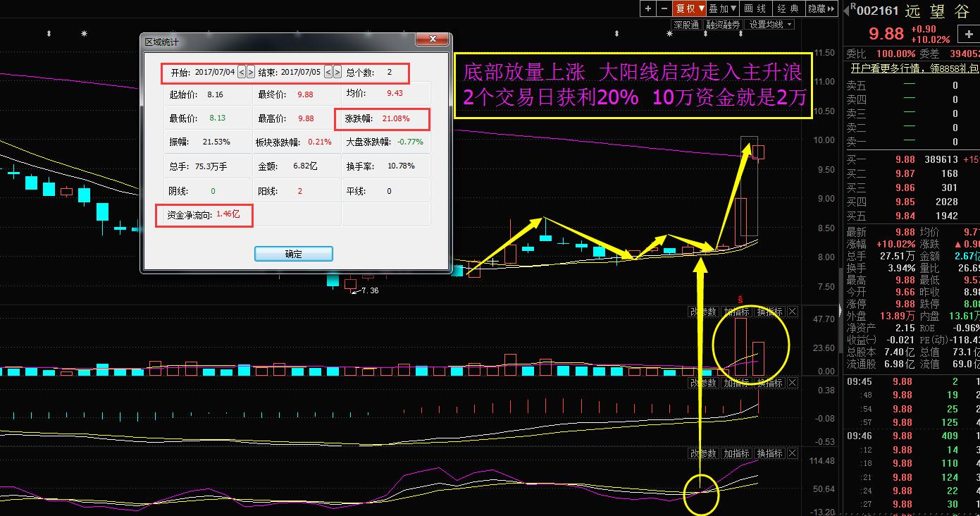Expand hidden panel via 隐藏 arrows

pos(821,8)
